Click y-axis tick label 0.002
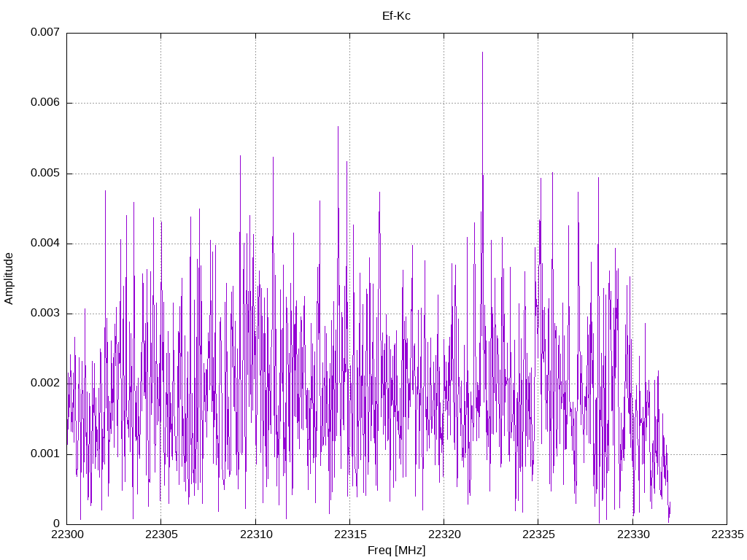 pos(45,384)
